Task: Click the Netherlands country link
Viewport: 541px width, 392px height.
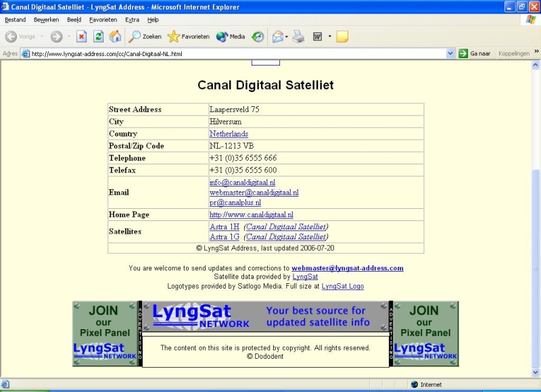Action: [x=229, y=134]
